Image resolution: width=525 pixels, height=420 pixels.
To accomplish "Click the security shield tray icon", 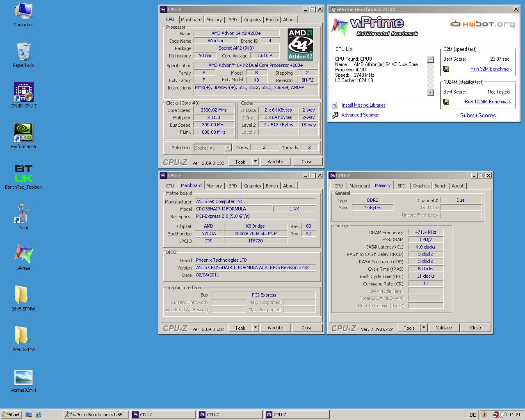I will [484, 415].
